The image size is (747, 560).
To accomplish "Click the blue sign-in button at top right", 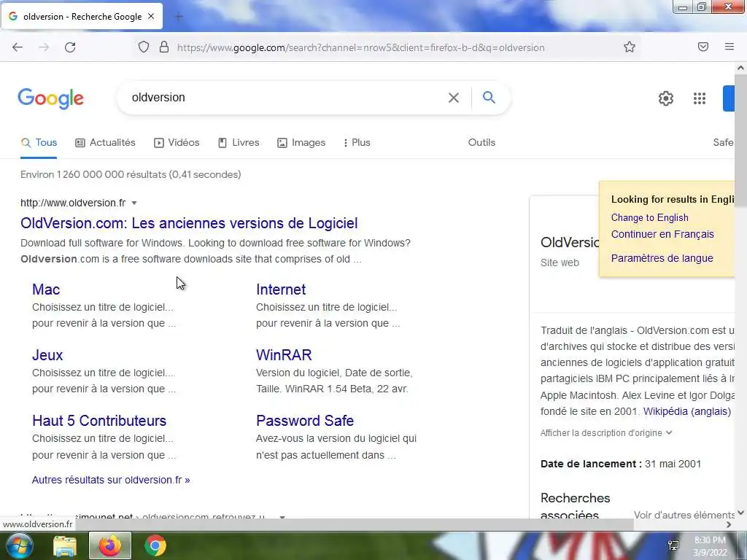I will [729, 98].
